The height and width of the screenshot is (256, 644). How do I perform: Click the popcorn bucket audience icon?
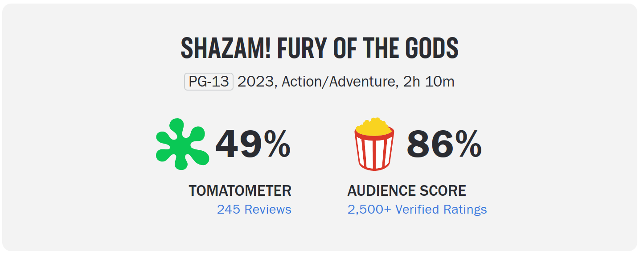(x=374, y=144)
